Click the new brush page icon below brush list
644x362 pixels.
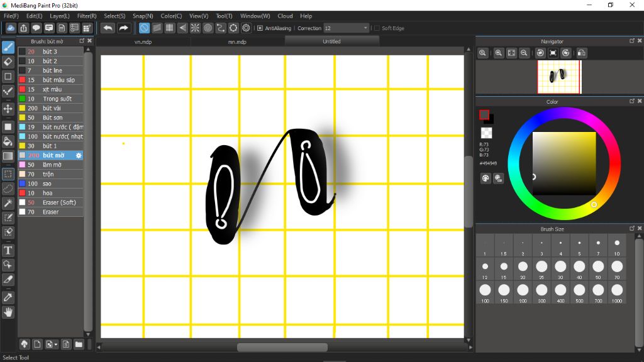37,344
